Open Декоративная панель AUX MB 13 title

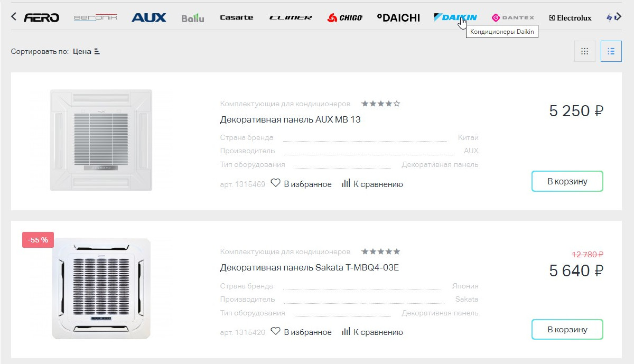[x=290, y=119]
